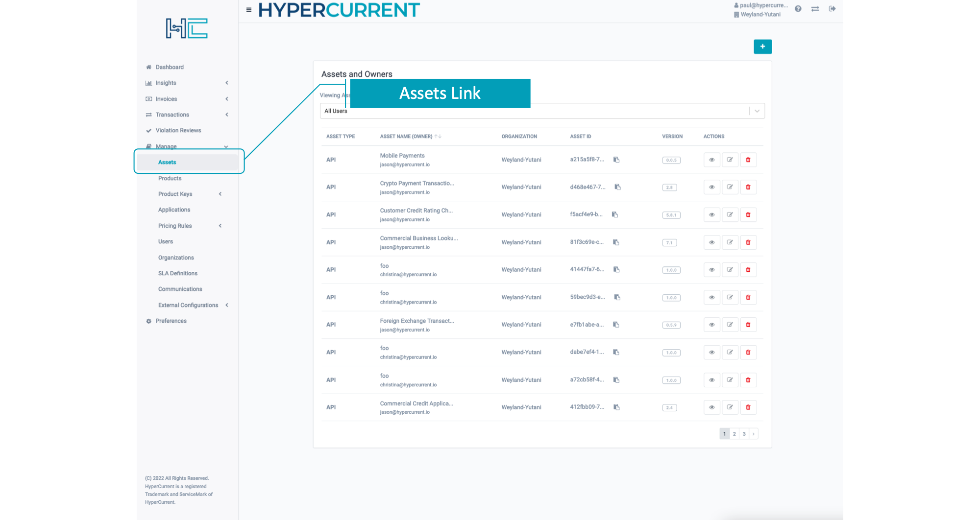Click the add new asset plus button

762,47
